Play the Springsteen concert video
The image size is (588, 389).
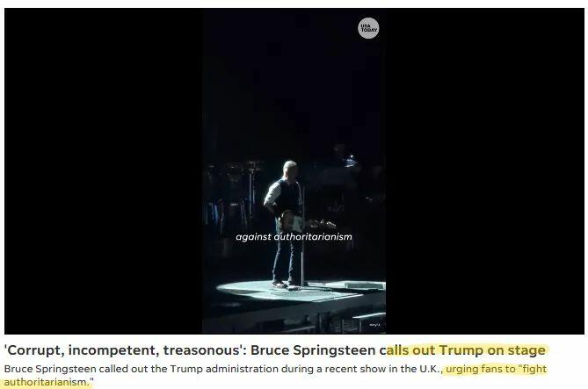click(294, 171)
